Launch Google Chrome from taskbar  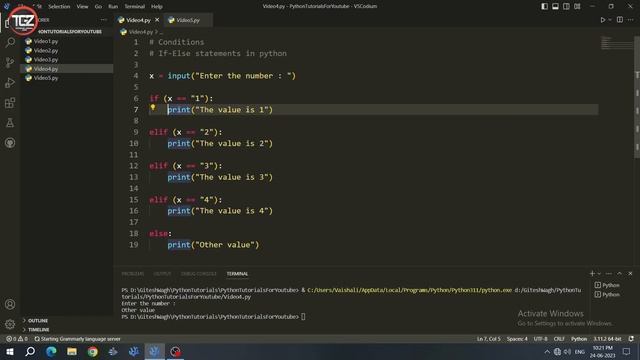coord(93,351)
